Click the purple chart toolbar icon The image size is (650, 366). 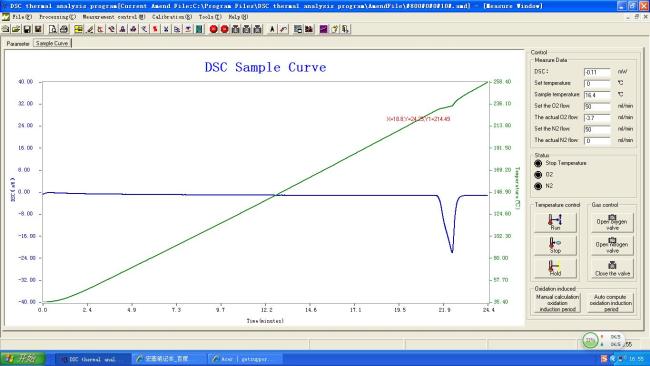tap(324, 29)
